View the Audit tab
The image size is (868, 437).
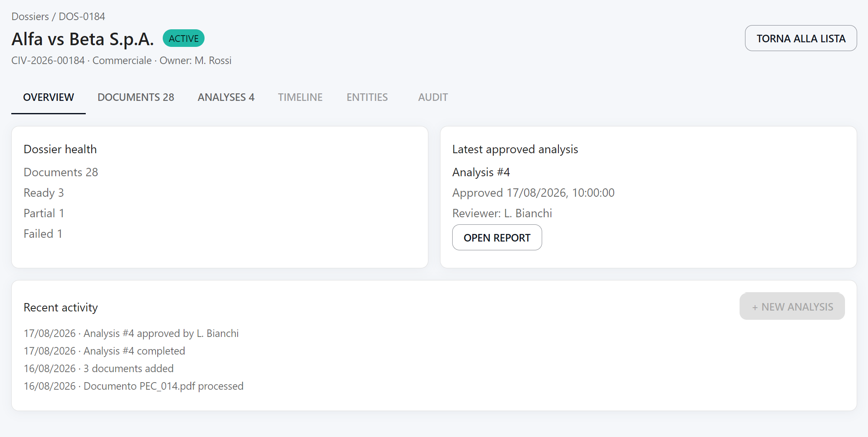(433, 97)
